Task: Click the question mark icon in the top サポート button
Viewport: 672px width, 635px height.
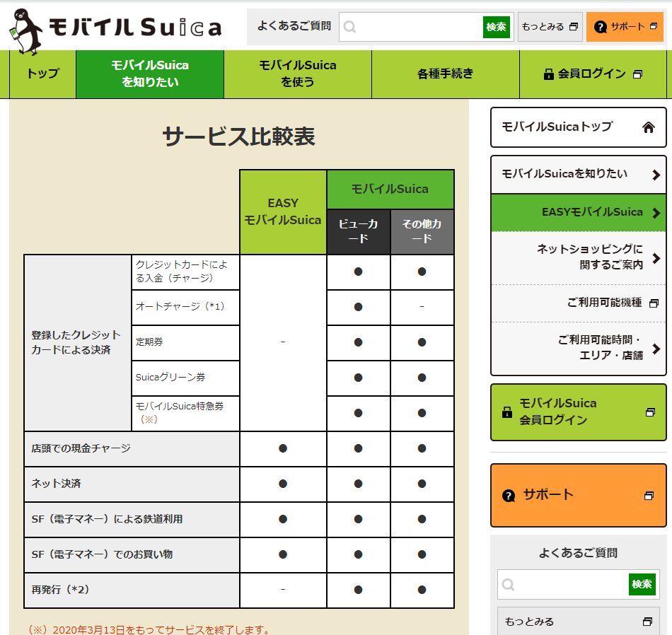Action: coord(601,27)
